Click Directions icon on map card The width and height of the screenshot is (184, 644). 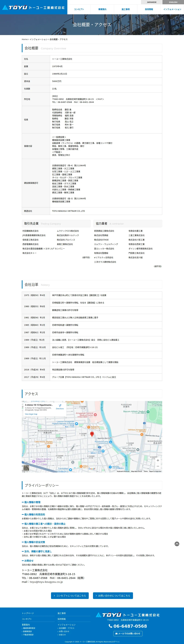click(60, 406)
